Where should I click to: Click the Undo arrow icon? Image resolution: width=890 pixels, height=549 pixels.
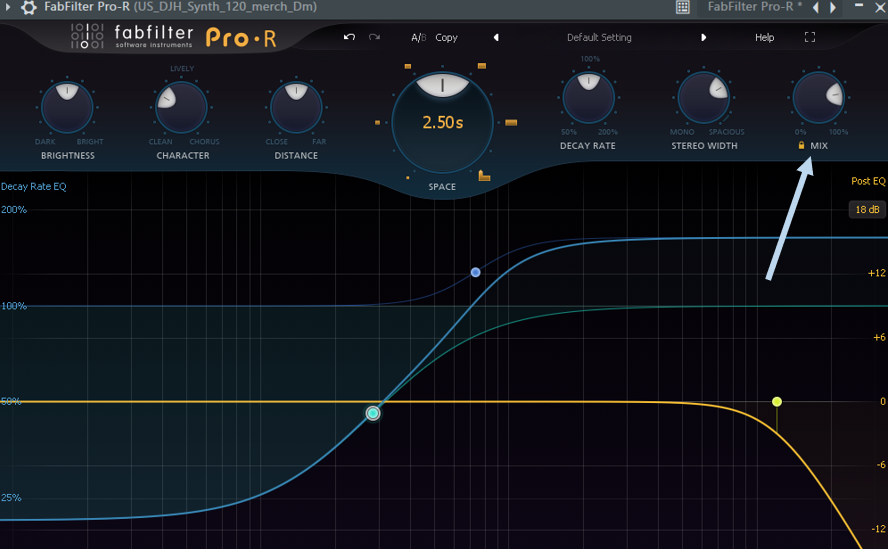click(x=349, y=37)
